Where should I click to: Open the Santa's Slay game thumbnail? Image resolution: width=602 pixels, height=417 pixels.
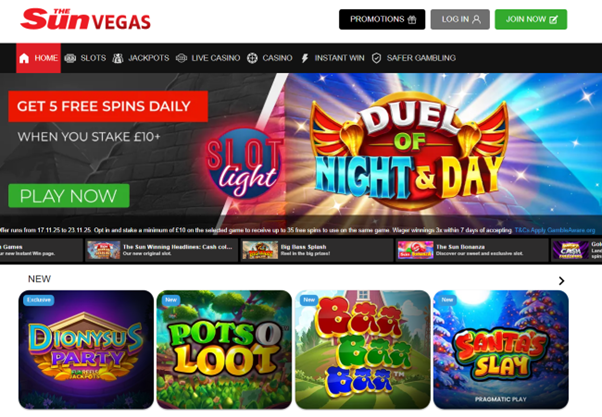[x=501, y=349]
